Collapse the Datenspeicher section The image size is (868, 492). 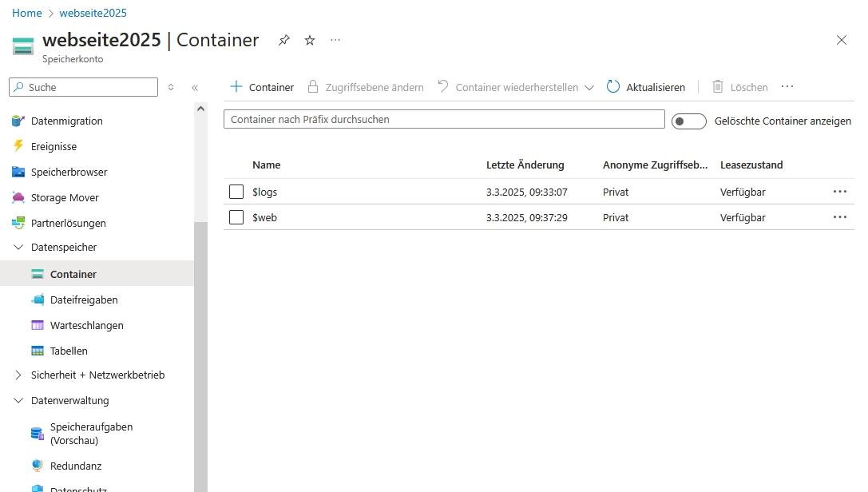(x=18, y=248)
